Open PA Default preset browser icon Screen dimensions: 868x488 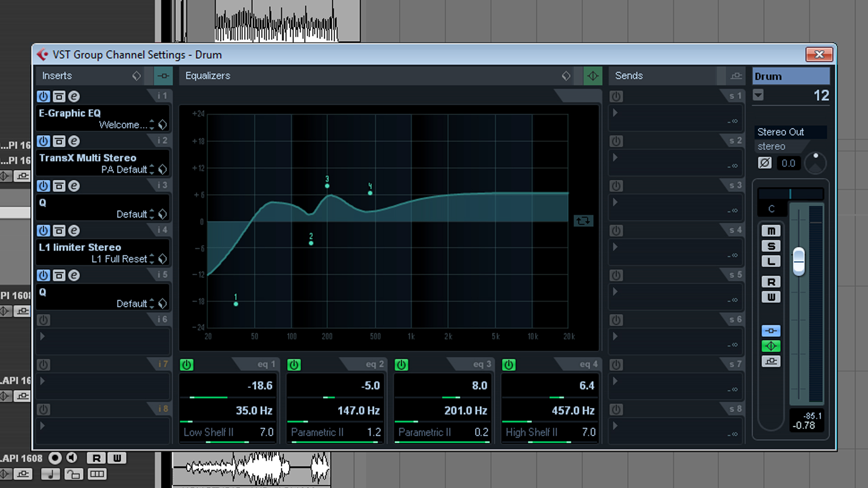tap(163, 169)
